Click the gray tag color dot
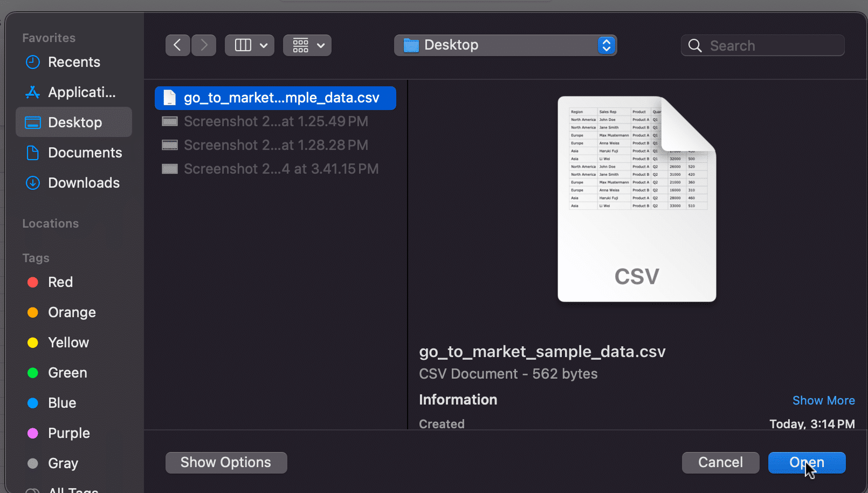This screenshot has height=493, width=868. click(x=33, y=463)
